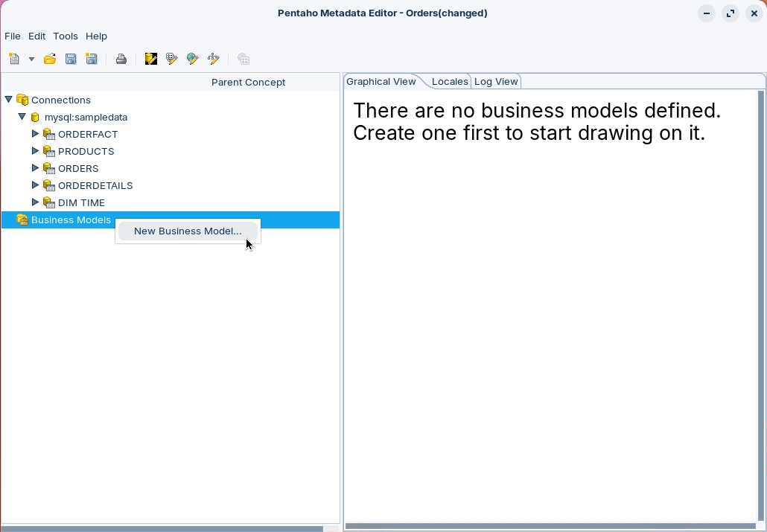Expand the PRODUCTS table node

[35, 151]
